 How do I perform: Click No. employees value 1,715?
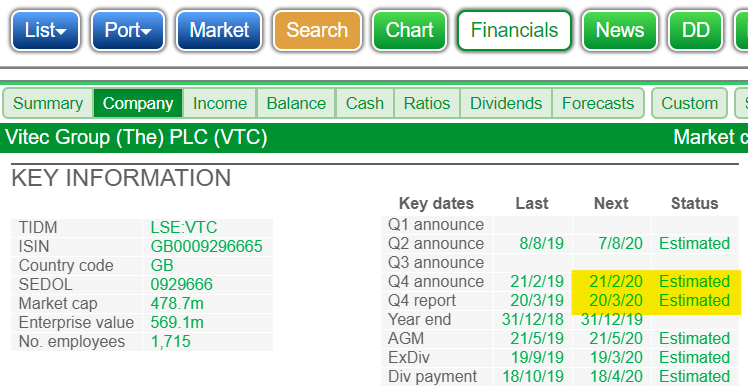click(170, 342)
